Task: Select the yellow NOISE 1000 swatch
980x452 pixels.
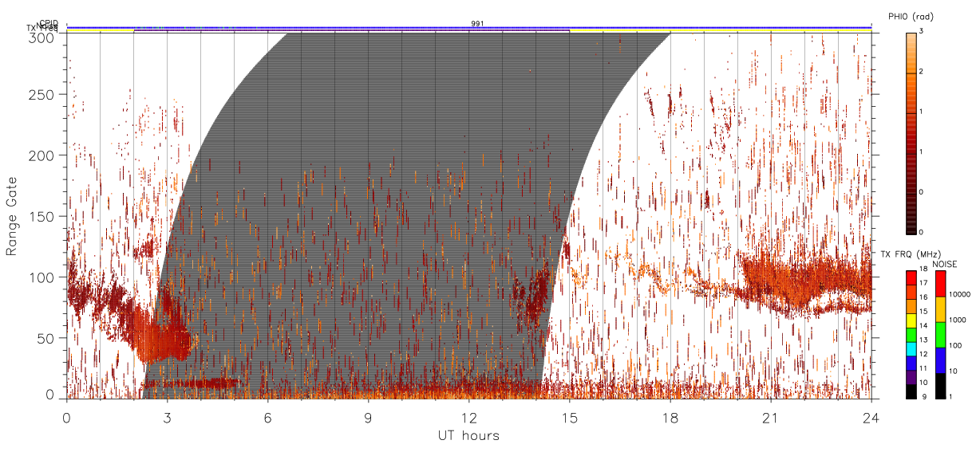Action: [941, 309]
